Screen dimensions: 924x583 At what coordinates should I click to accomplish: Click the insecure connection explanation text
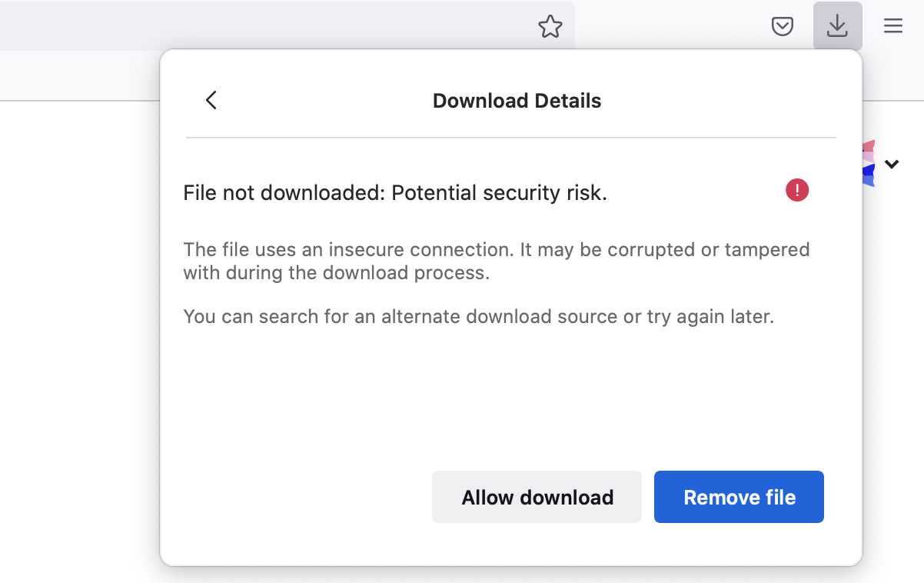(496, 261)
